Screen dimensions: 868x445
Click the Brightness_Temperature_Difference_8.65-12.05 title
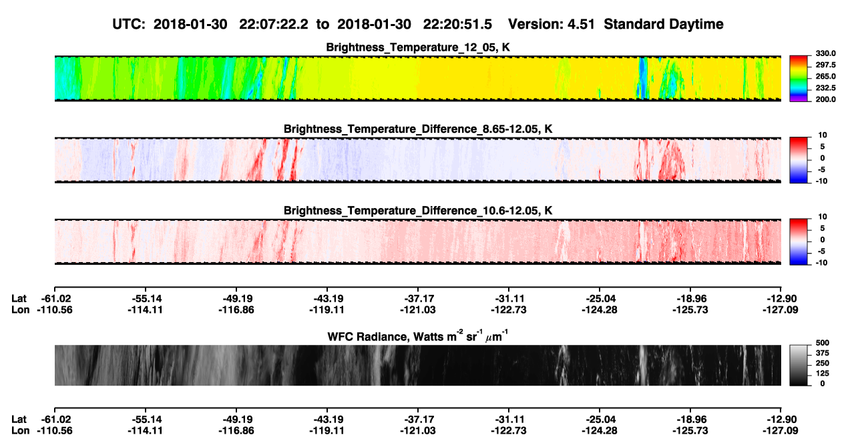(x=418, y=129)
